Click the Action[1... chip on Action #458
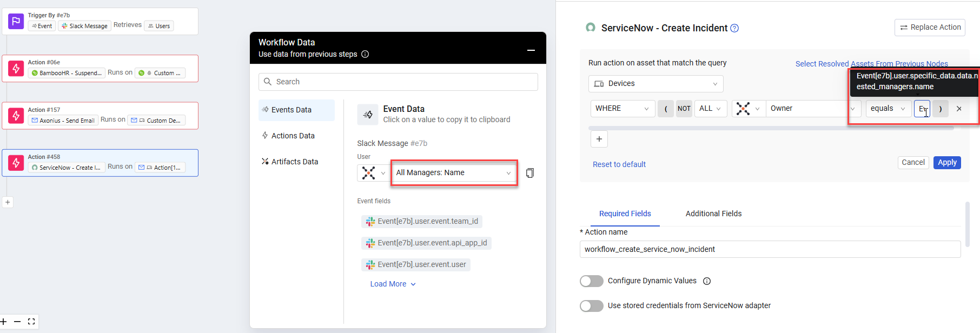 [160, 168]
